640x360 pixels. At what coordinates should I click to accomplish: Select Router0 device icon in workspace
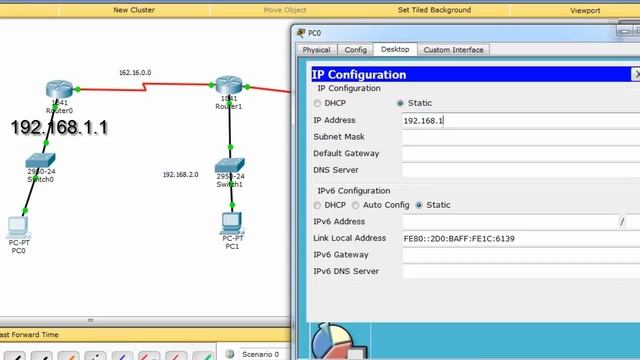point(59,89)
